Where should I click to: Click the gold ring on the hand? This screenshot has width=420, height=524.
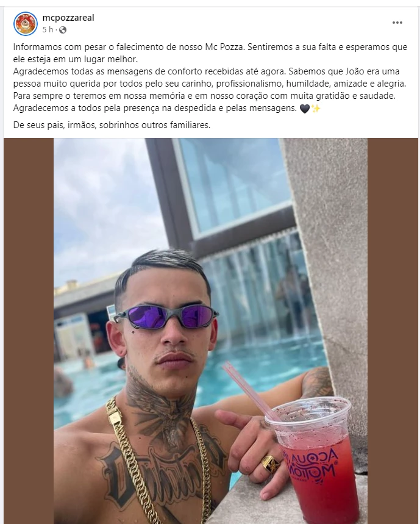click(270, 464)
